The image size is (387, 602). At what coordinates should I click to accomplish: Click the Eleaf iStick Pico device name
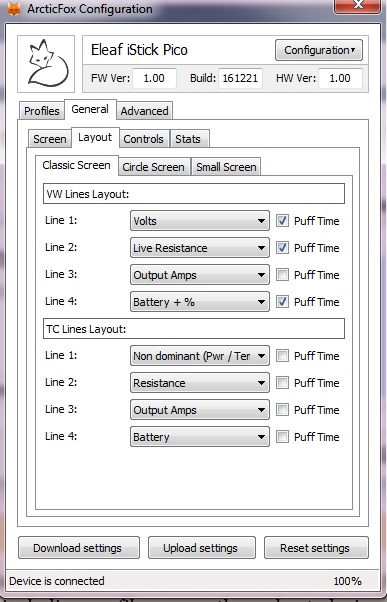click(139, 50)
